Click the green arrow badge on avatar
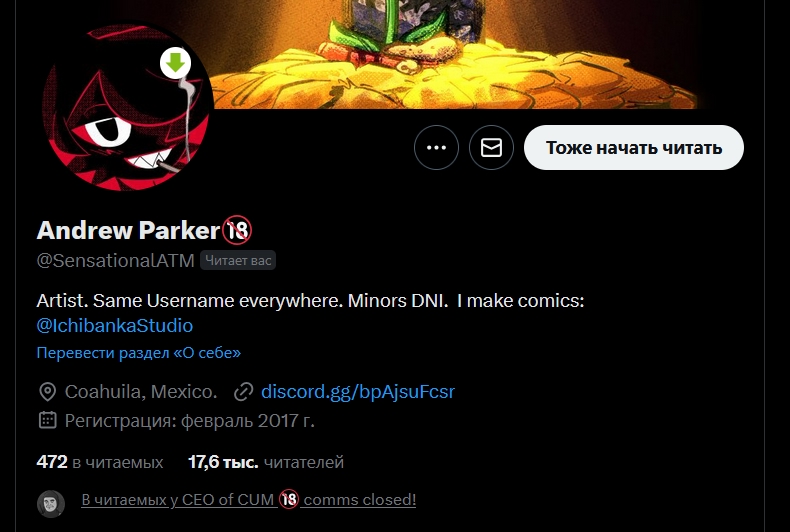 coord(175,63)
